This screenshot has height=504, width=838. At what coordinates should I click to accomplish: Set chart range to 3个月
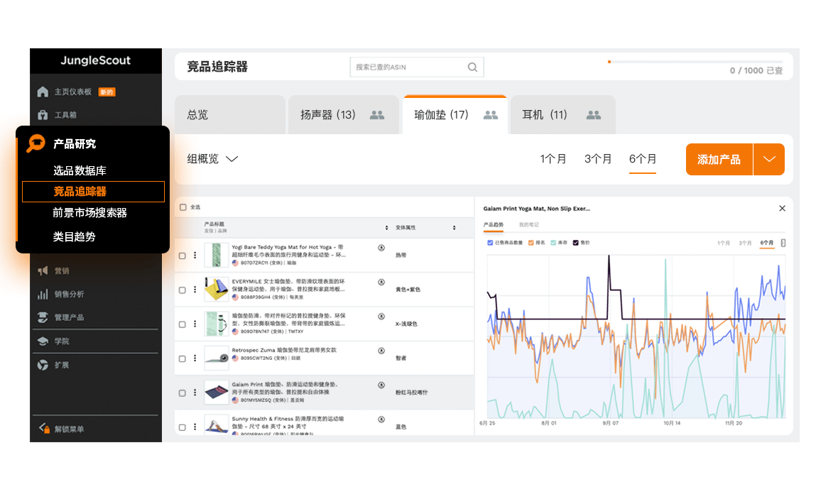[x=745, y=243]
